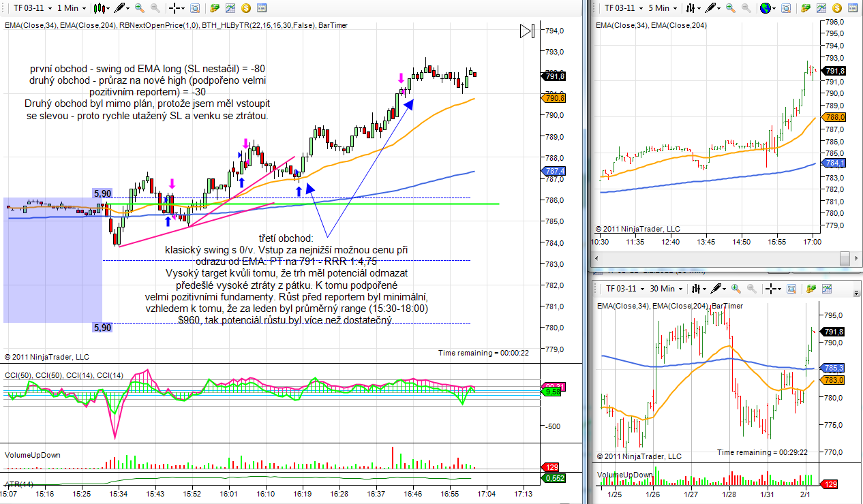This screenshot has height=504, width=863.
Task: Click zoom out magnifier in 30 Min chart
Action: [x=752, y=289]
